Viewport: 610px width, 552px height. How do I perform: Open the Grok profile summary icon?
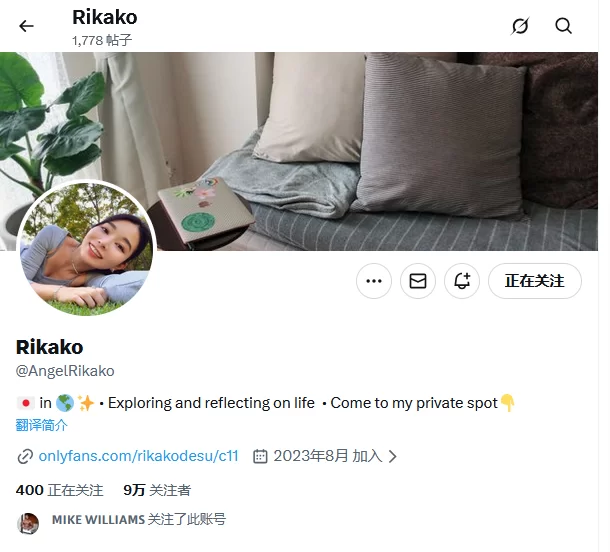520,26
